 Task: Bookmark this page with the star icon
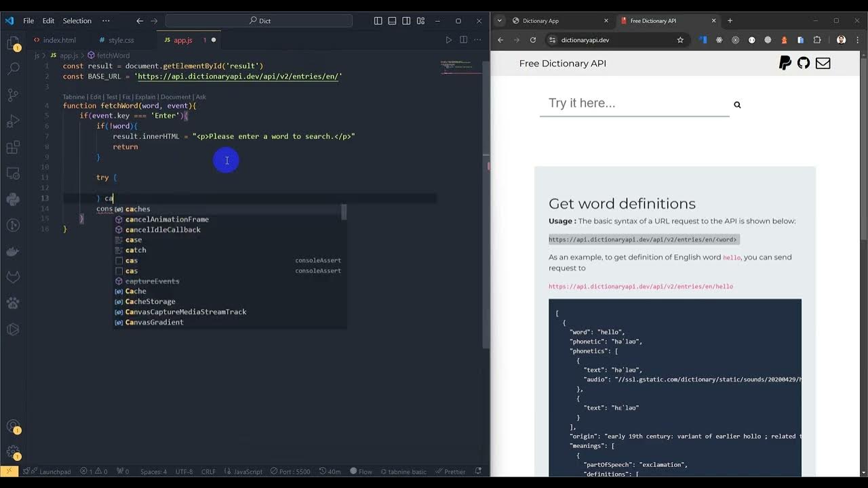(x=680, y=40)
